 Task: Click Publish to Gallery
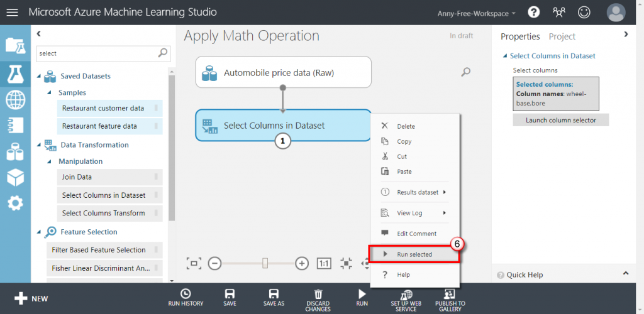[x=450, y=300]
